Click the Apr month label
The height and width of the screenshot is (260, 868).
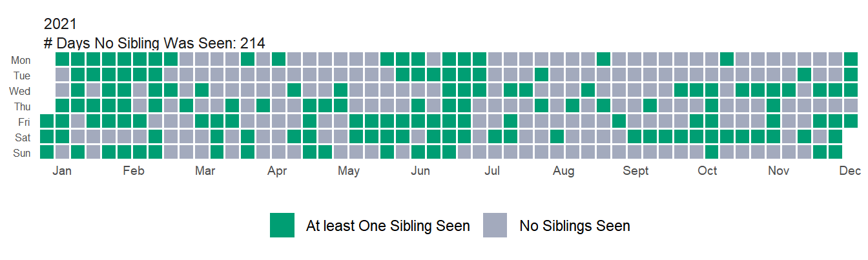pos(277,171)
